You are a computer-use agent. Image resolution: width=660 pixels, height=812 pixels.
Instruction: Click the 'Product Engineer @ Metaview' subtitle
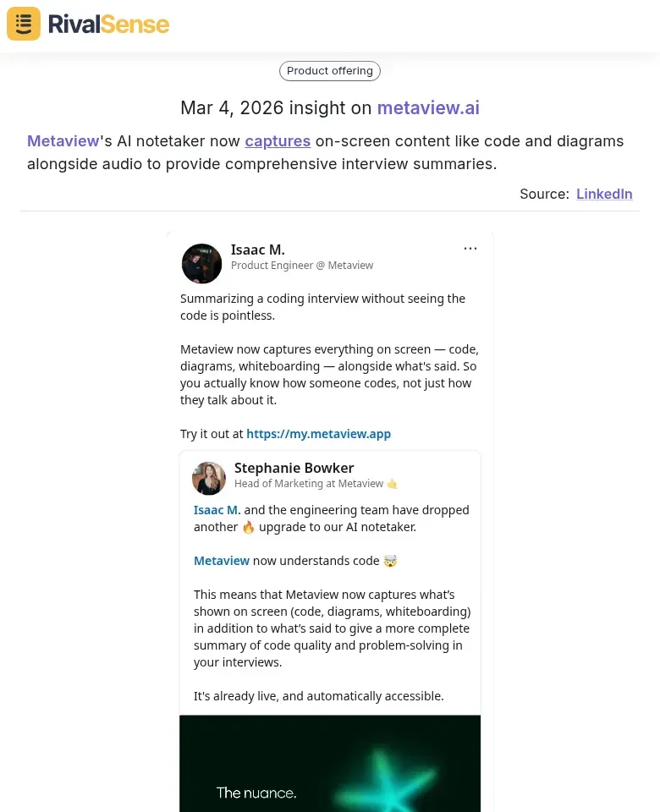point(302,265)
